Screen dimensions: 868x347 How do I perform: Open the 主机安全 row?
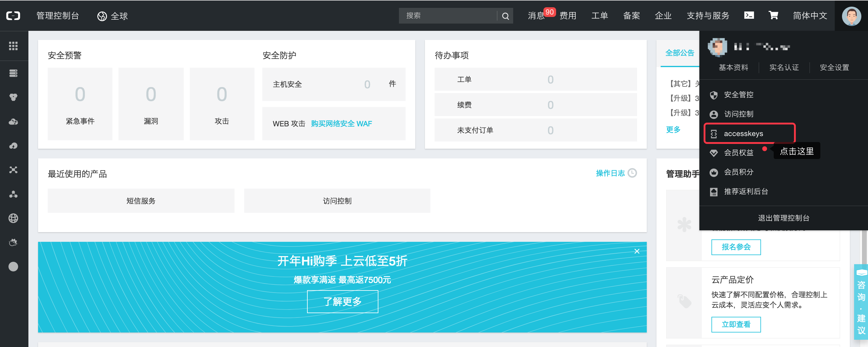coord(334,84)
